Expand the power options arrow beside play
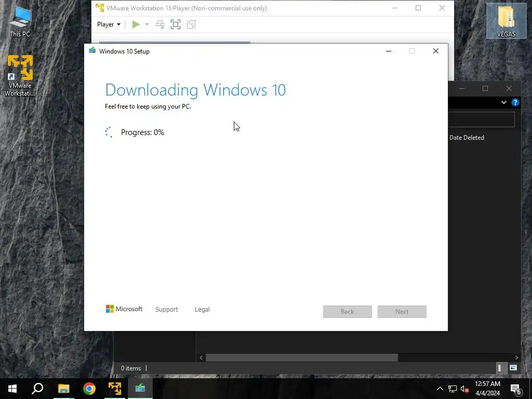Viewport: 532px width, 399px height. 147,24
